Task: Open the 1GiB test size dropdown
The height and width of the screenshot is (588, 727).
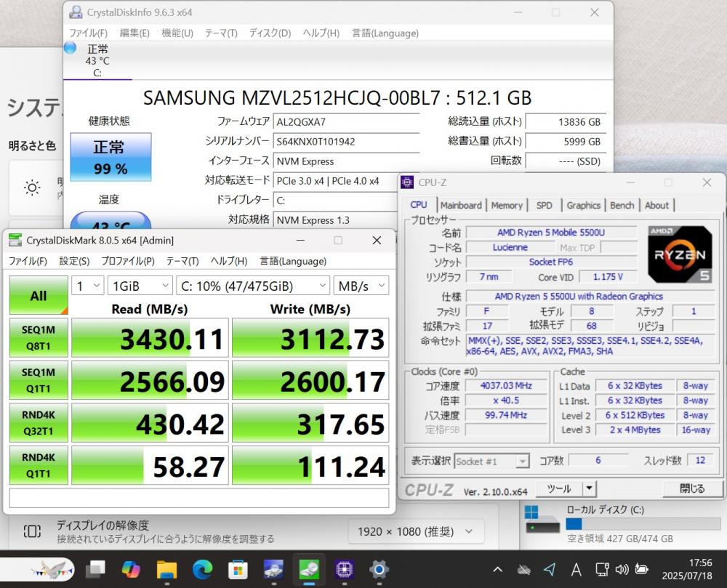Action: [140, 286]
